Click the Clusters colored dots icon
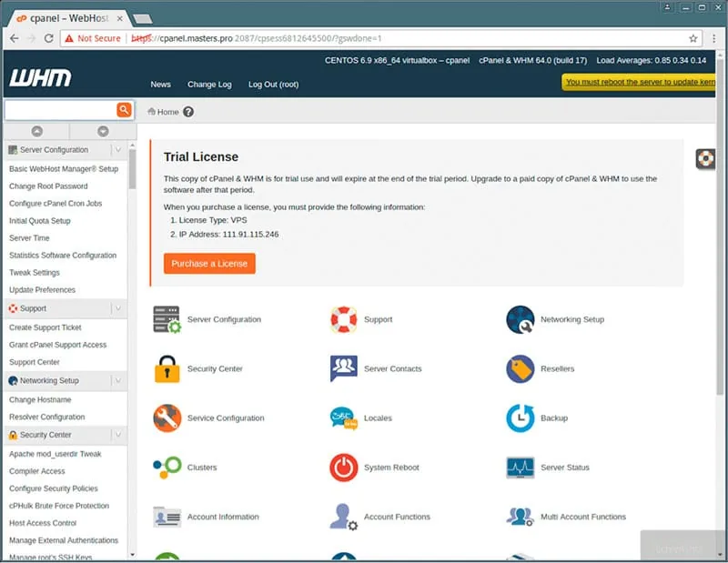Viewport: 728px width, 563px height. click(167, 467)
